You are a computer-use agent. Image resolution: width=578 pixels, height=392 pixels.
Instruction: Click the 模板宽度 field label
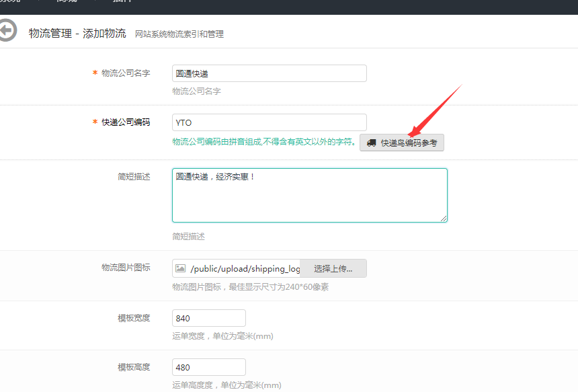pos(134,318)
